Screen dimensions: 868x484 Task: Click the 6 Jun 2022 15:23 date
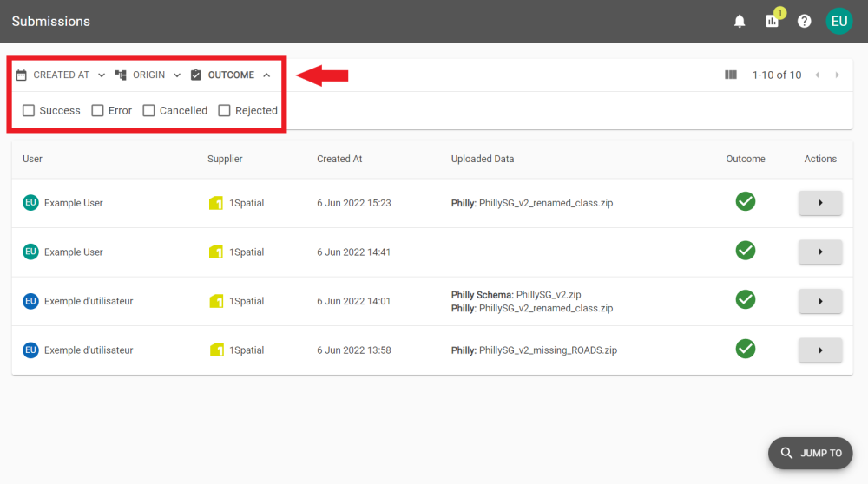pyautogui.click(x=354, y=203)
